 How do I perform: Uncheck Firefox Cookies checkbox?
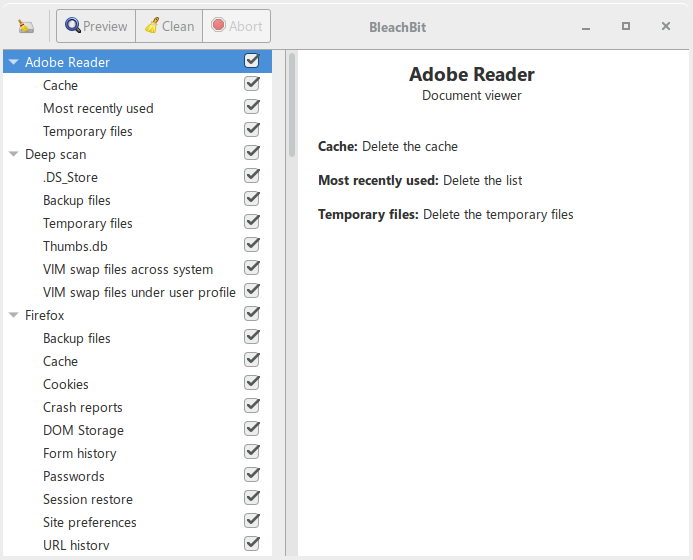(251, 382)
